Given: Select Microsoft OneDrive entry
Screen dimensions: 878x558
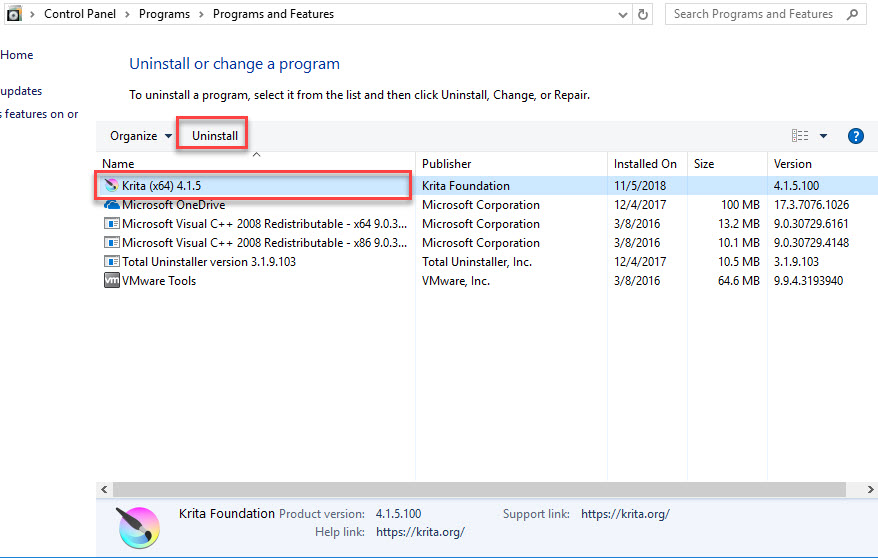Looking at the screenshot, I should coord(174,205).
